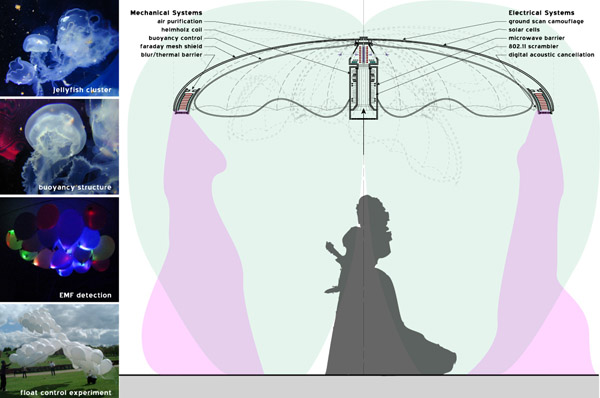Image resolution: width=600 pixels, height=398 pixels.
Task: Click the grey silhouette of the woman
Action: [x=383, y=291]
